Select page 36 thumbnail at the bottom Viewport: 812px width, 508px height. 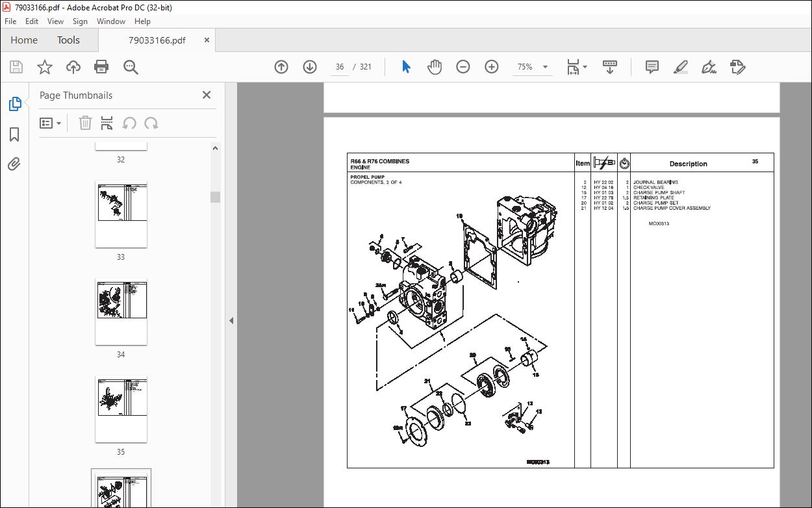coord(121,490)
